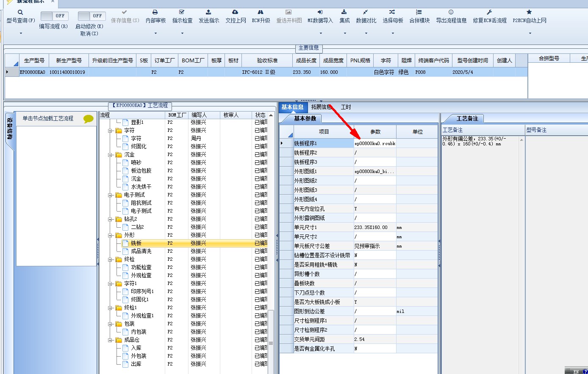Click the 功能检查 document icon
Image resolution: width=588 pixels, height=374 pixels.
125,268
